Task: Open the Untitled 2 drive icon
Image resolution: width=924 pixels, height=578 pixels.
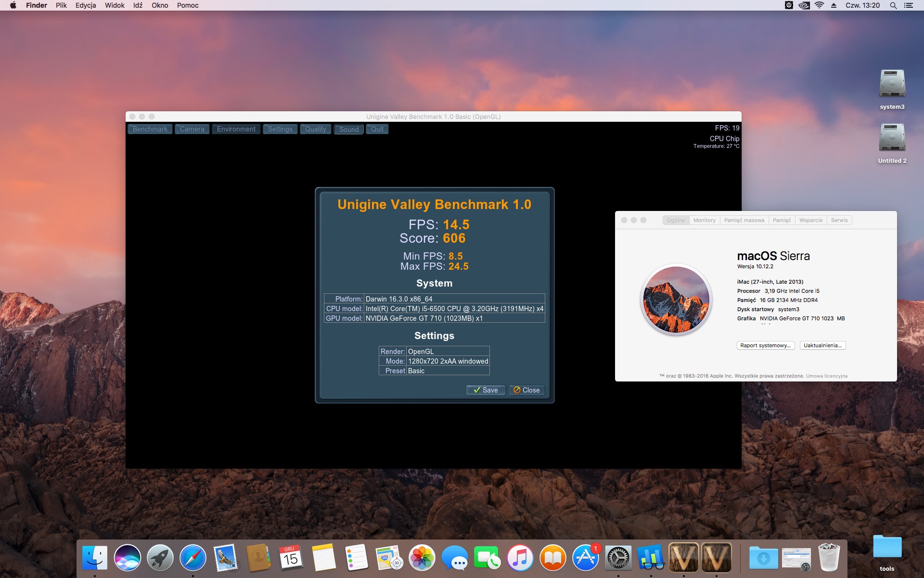Action: pos(892,144)
